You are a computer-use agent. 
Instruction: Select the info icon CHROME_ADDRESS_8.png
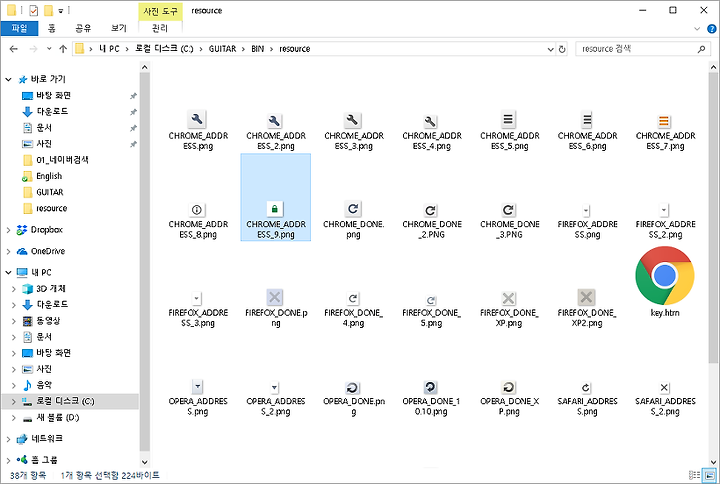point(198,219)
